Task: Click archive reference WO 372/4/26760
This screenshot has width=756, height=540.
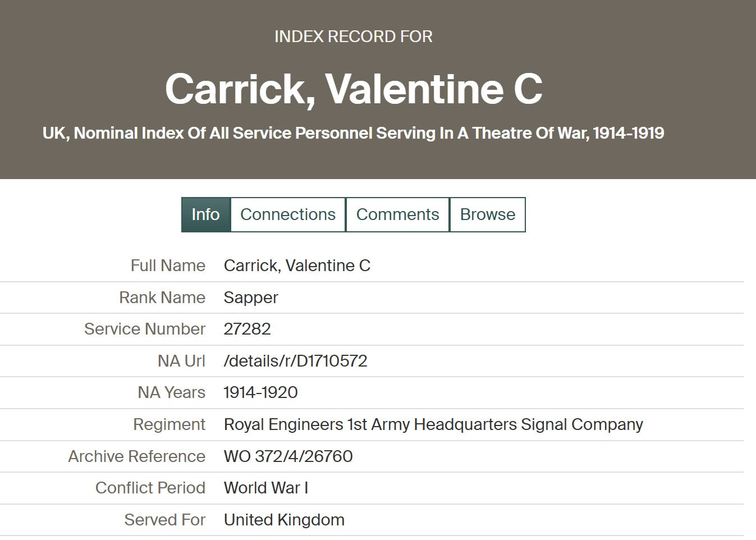Action: point(288,456)
